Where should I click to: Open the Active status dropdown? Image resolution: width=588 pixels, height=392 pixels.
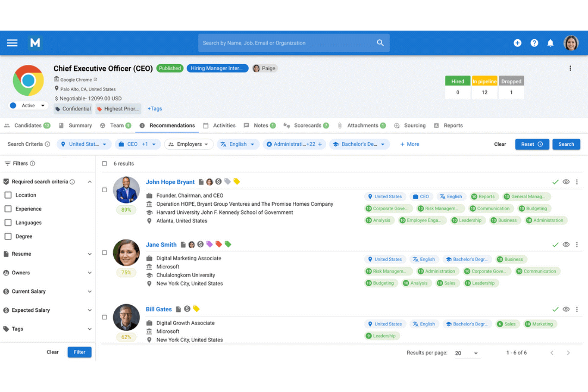tap(29, 106)
